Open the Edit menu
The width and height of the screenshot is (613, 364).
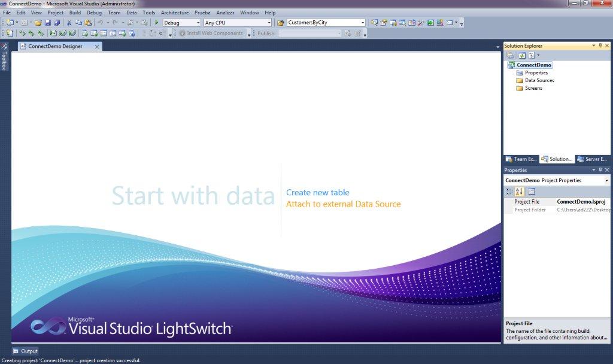(x=21, y=13)
